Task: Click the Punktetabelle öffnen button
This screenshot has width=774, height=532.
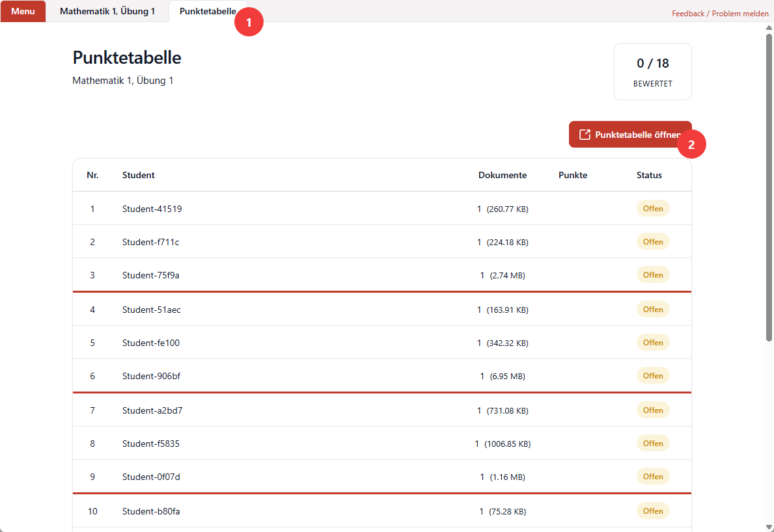Action: [630, 135]
